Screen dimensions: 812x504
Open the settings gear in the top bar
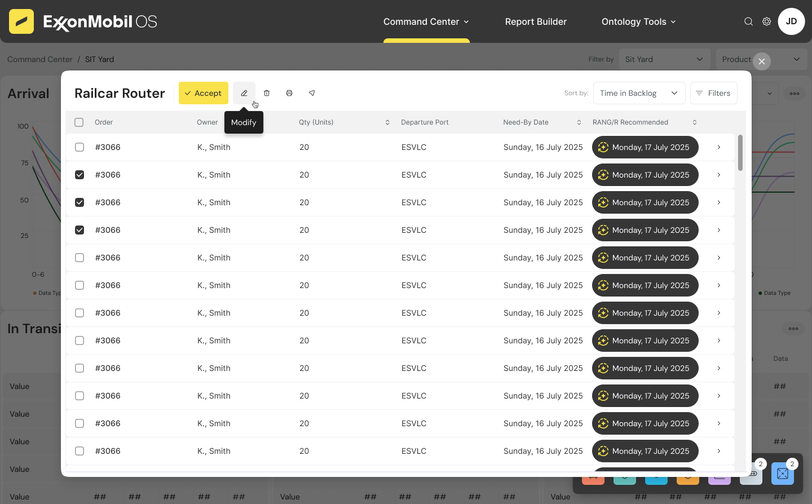coord(767,21)
